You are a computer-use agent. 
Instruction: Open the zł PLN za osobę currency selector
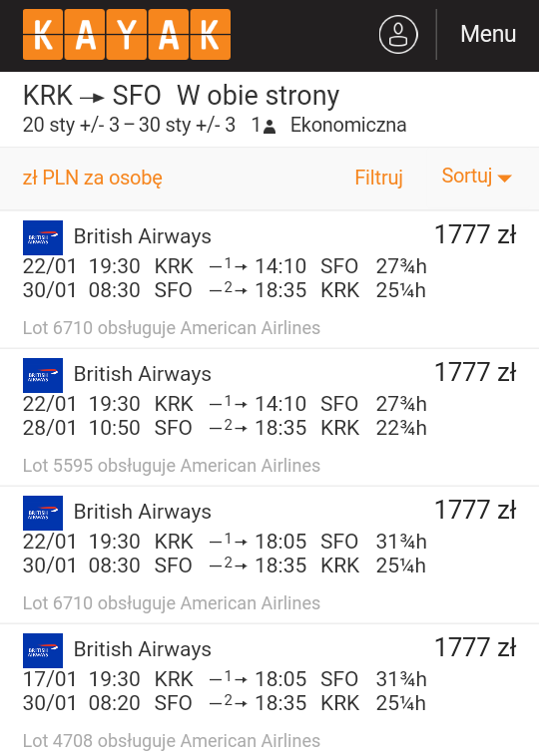(x=93, y=178)
